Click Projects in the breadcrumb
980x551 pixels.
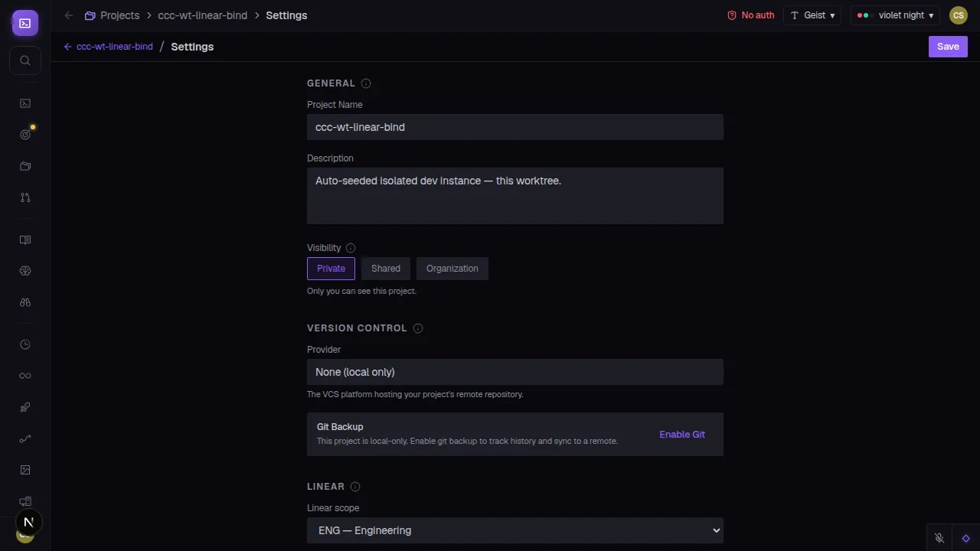(113, 15)
